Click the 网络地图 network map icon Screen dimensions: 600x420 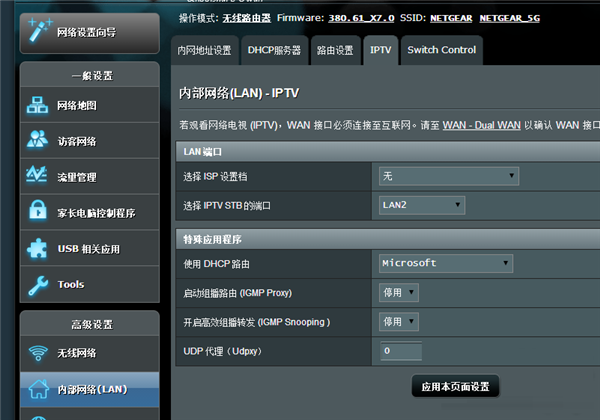38,106
